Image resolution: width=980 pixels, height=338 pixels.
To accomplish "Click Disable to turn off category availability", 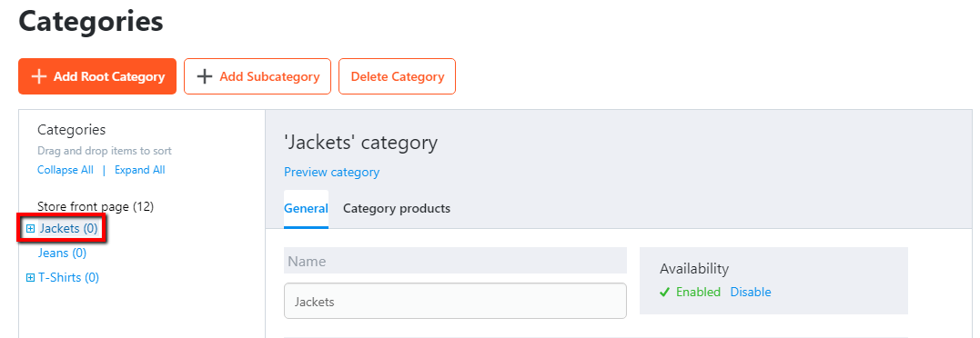I will pos(751,292).
